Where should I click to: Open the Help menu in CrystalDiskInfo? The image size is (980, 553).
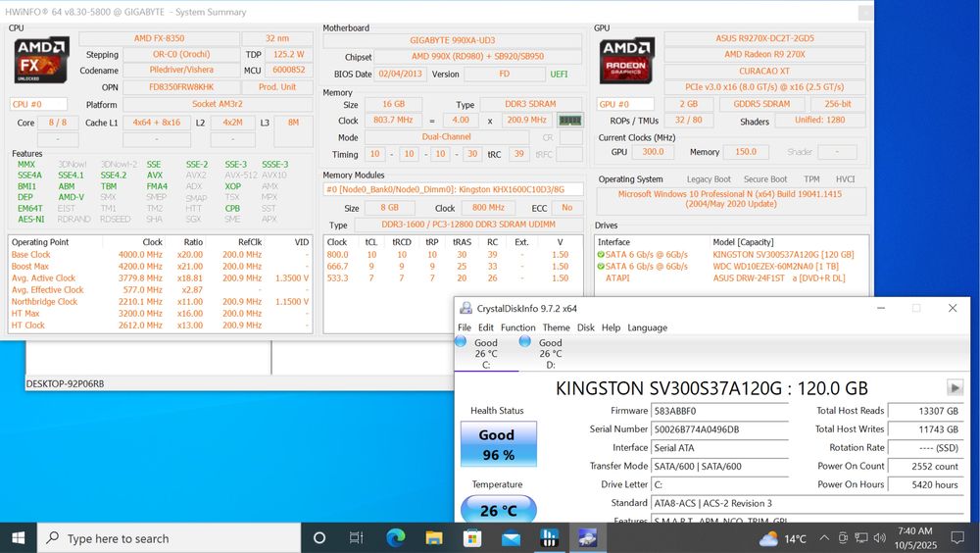(611, 327)
